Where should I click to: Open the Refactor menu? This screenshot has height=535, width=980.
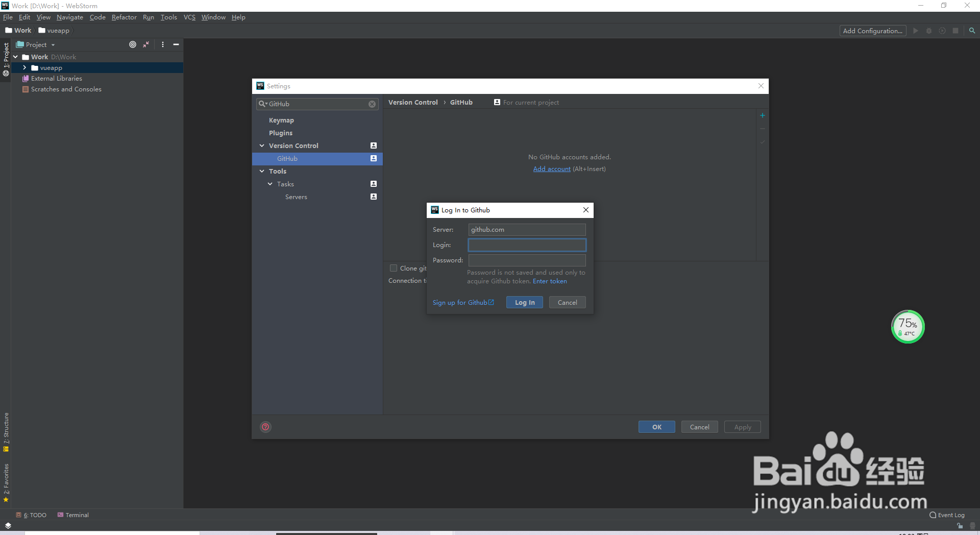coord(124,17)
